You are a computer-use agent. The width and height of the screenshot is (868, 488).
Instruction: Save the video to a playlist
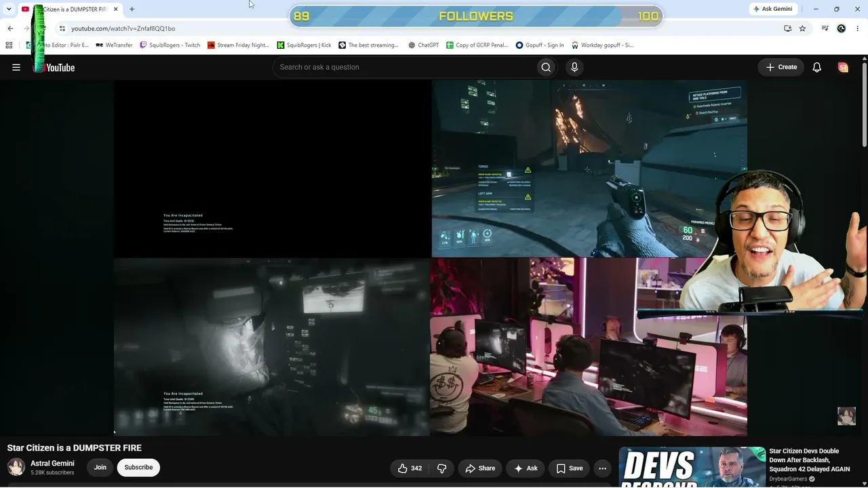570,468
